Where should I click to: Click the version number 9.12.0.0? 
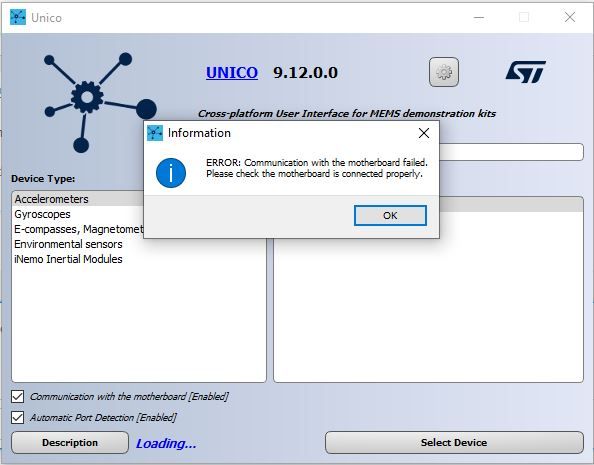coord(305,73)
